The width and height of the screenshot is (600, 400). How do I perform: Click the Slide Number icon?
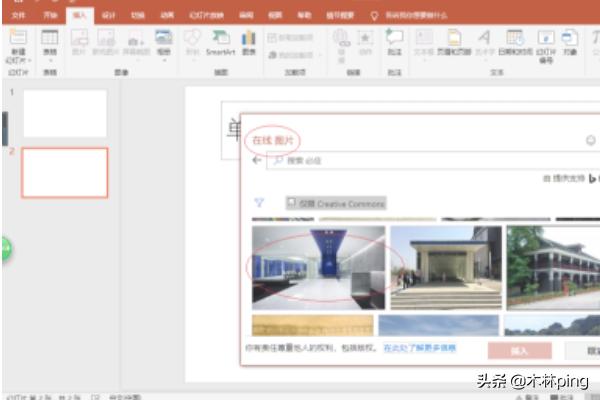544,40
